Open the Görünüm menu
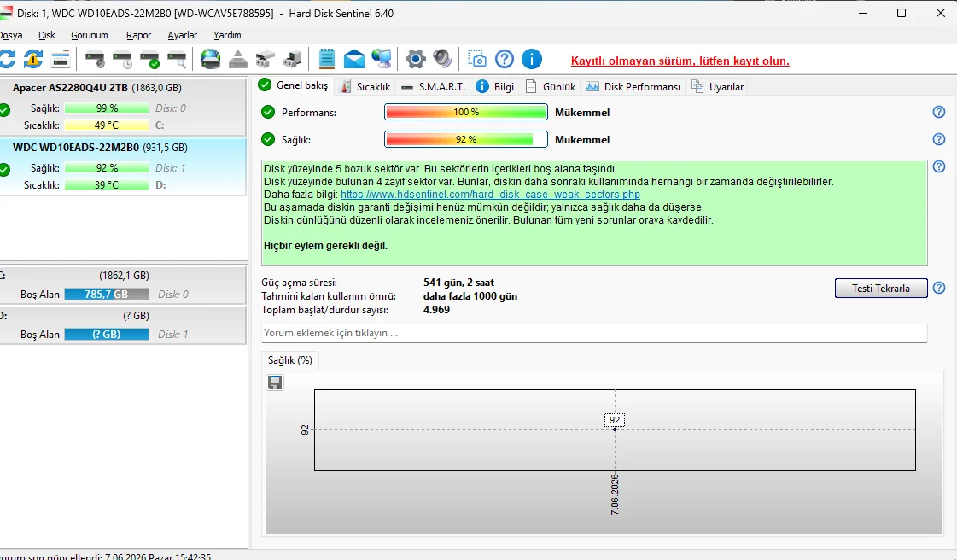Viewport: 957px width, 560px height. click(x=89, y=35)
